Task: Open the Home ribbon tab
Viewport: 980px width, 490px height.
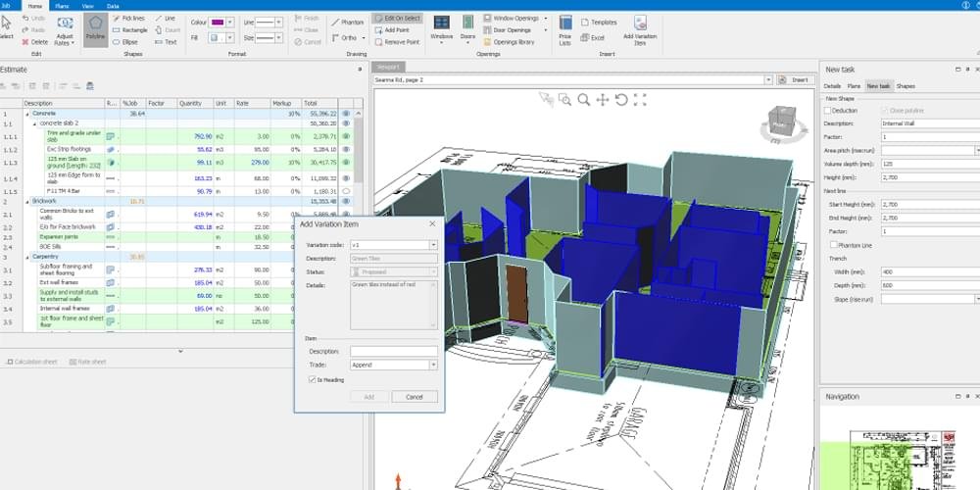Action: coord(35,6)
